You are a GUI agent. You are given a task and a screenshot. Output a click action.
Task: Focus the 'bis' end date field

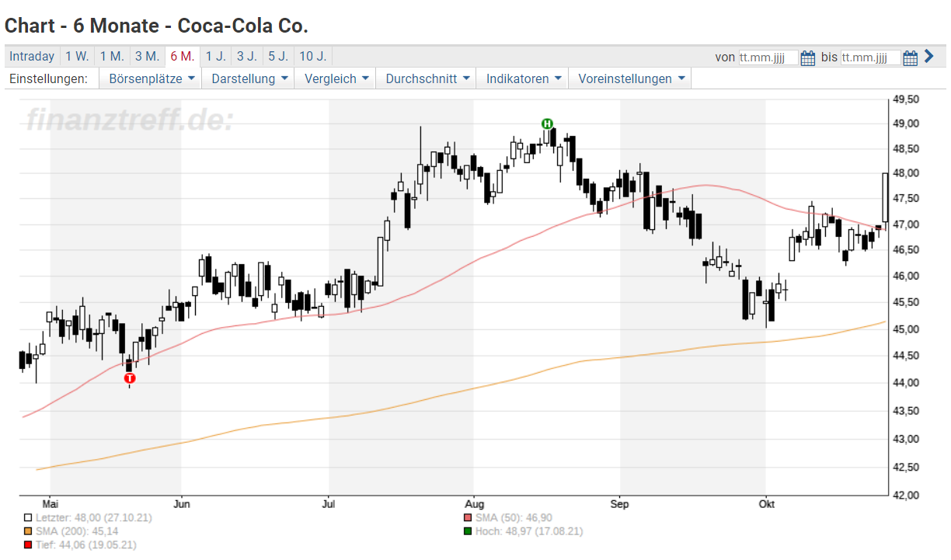click(870, 57)
